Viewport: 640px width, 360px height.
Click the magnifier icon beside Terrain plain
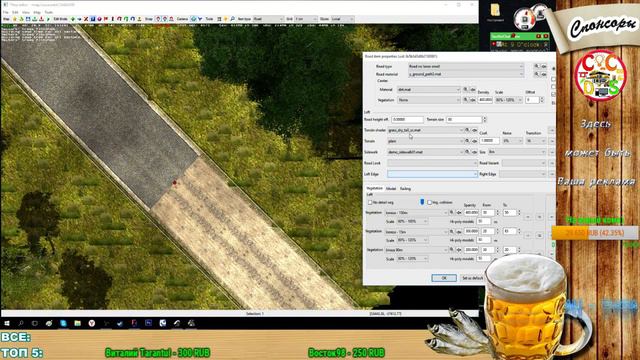467,141
